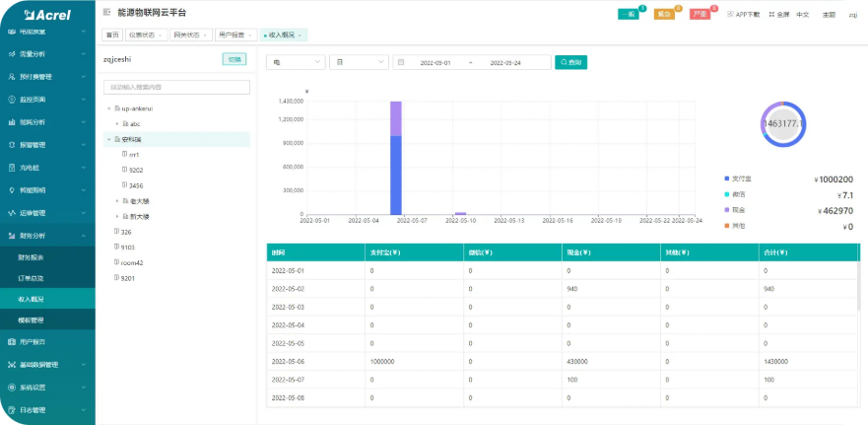The width and height of the screenshot is (868, 425).
Task: Click the 基础数据管理 sidebar icon
Action: pos(12,365)
